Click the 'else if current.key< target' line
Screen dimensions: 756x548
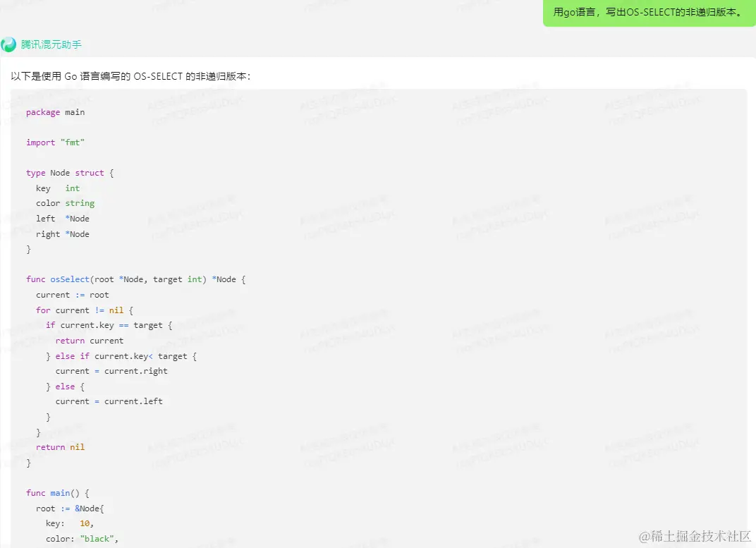click(121, 356)
